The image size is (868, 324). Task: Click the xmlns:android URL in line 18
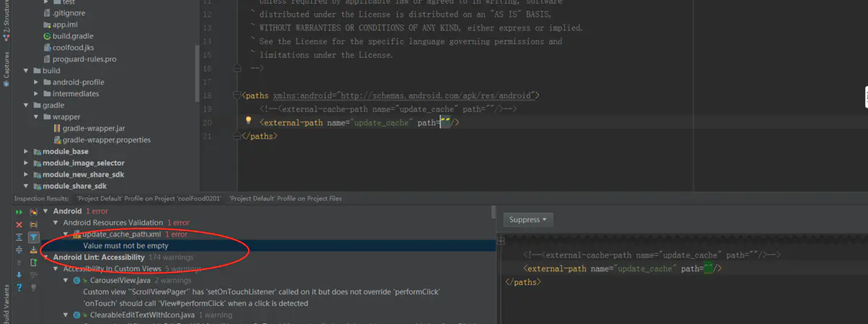(436, 95)
